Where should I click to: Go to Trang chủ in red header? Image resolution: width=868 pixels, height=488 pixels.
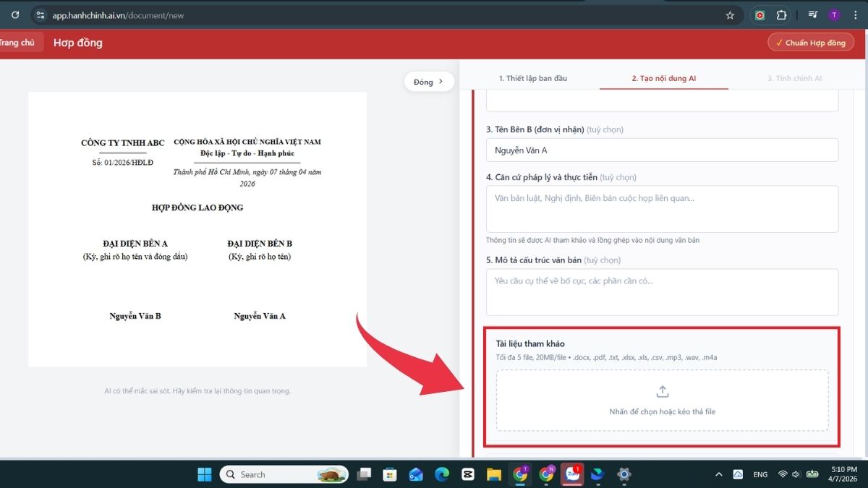18,43
